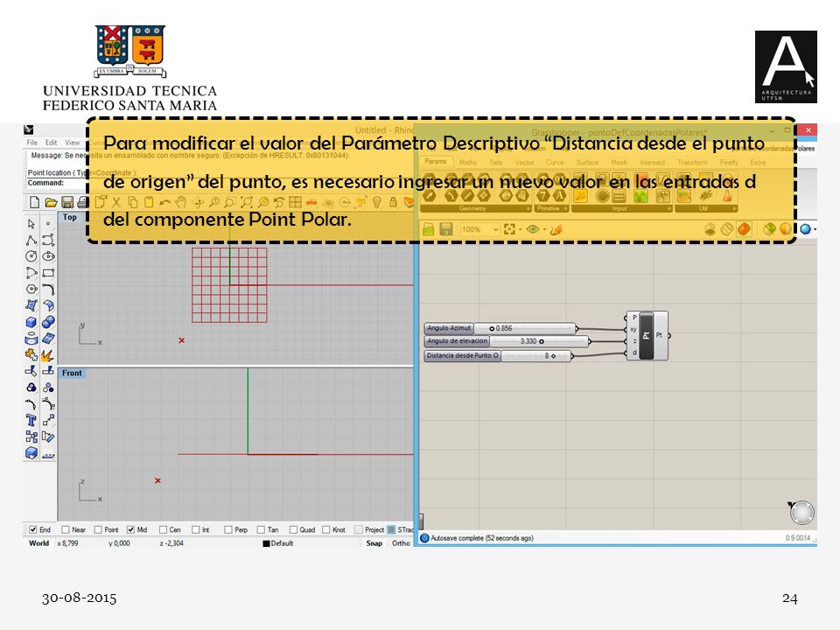Open the Edit menu in Rhino
The image size is (840, 630).
[x=51, y=143]
